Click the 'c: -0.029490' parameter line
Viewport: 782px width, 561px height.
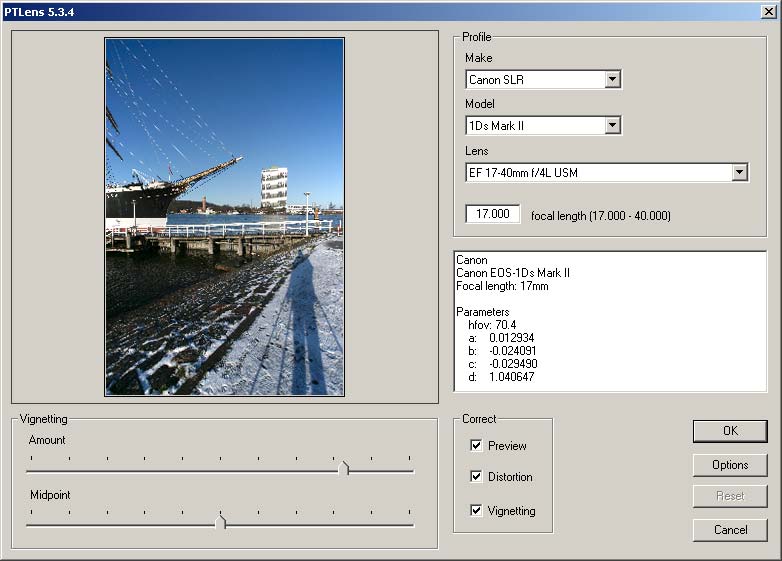[503, 364]
